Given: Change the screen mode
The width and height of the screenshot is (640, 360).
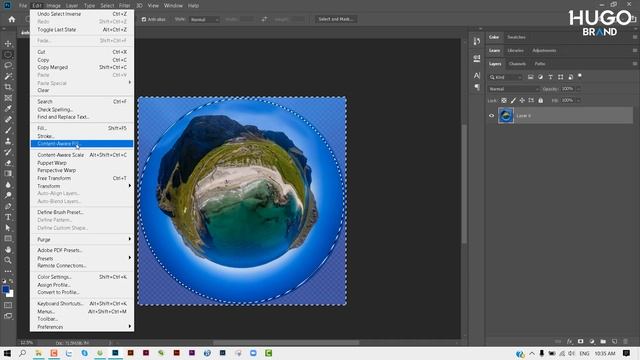Looking at the screenshot, I should click(x=8, y=316).
